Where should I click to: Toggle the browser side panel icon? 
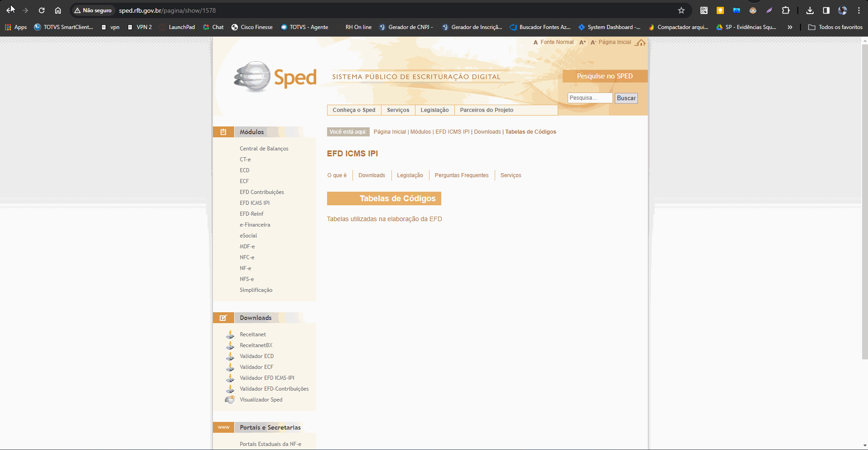pyautogui.click(x=826, y=10)
